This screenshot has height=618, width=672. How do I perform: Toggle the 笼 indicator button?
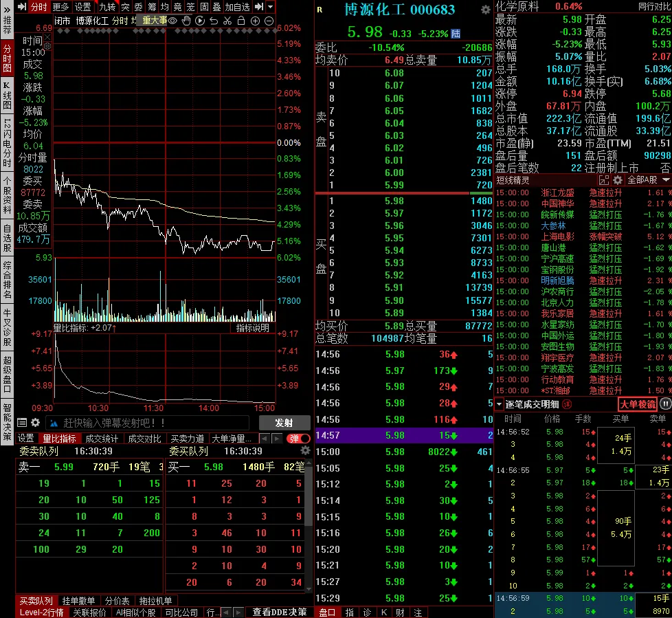[x=191, y=7]
